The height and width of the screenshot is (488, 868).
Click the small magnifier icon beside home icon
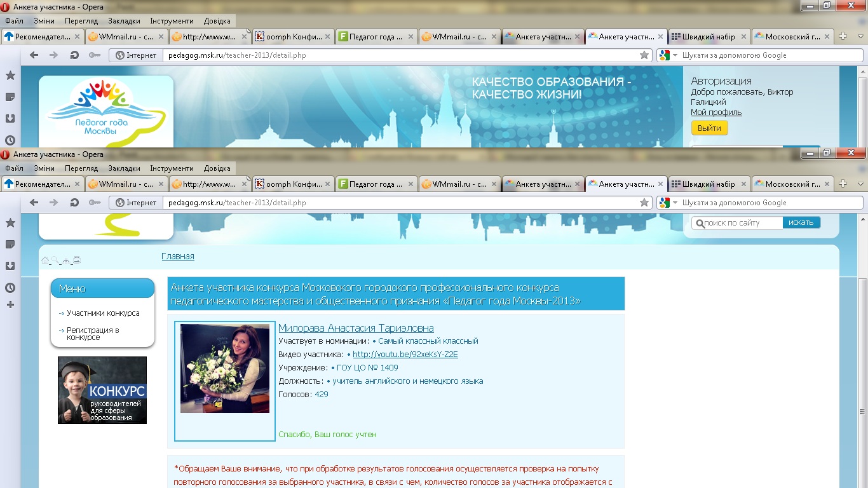point(55,260)
